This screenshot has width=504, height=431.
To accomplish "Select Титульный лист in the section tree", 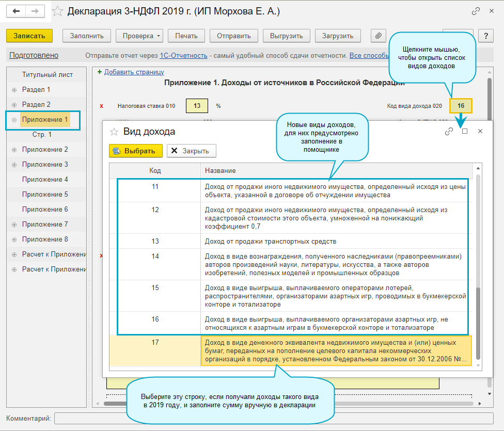I will 48,74.
